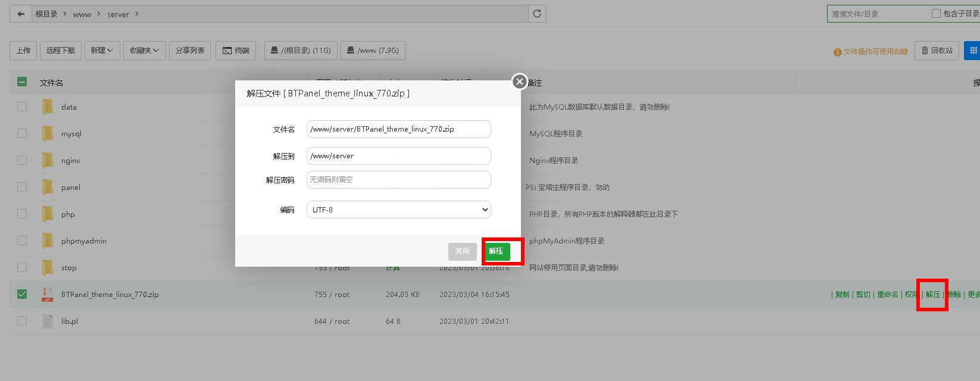
Task: Open the recycle bin 回收站
Action: click(937, 51)
